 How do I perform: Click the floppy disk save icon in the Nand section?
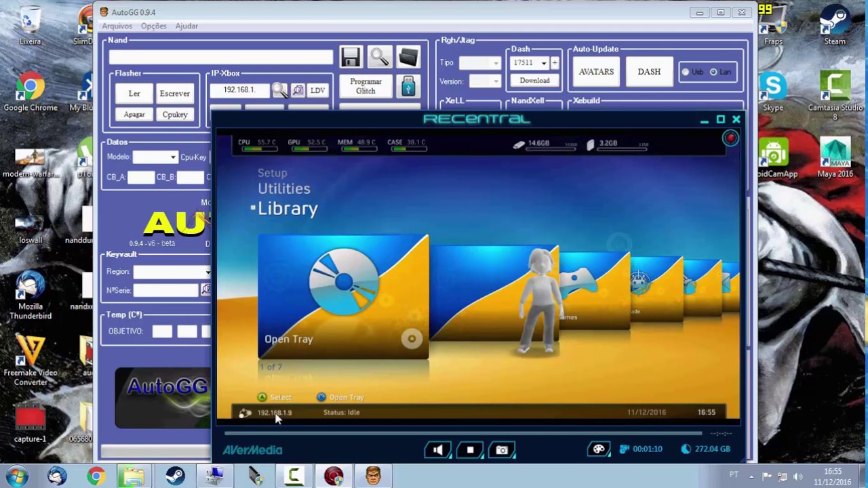[351, 57]
